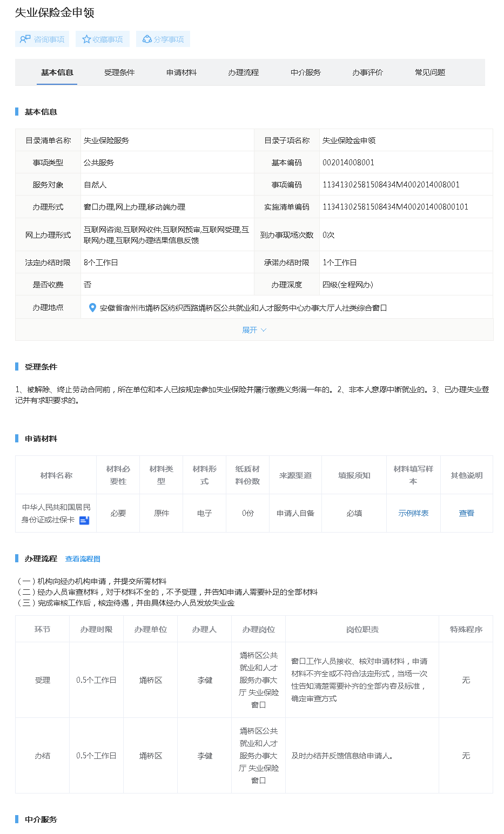Viewport: 504px width, 834px height.
Task: Click the blue document icon beside 身份证或社保卡
Action: tap(84, 520)
